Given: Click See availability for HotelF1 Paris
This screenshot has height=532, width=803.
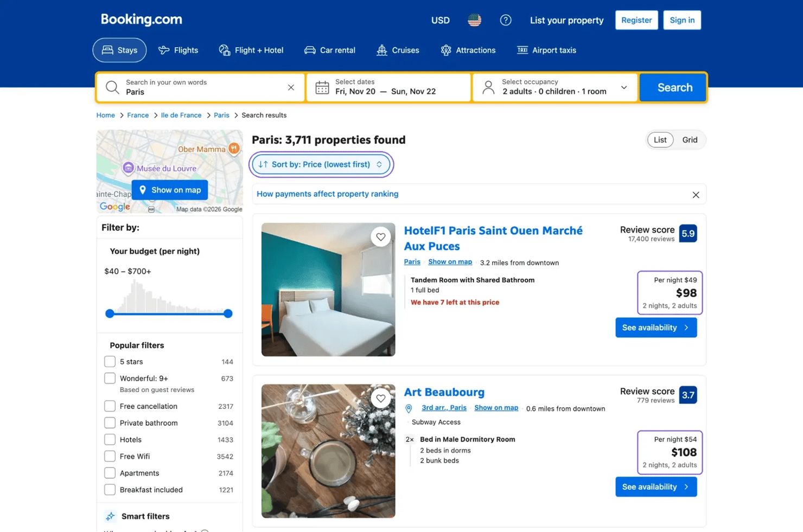Looking at the screenshot, I should pos(656,328).
